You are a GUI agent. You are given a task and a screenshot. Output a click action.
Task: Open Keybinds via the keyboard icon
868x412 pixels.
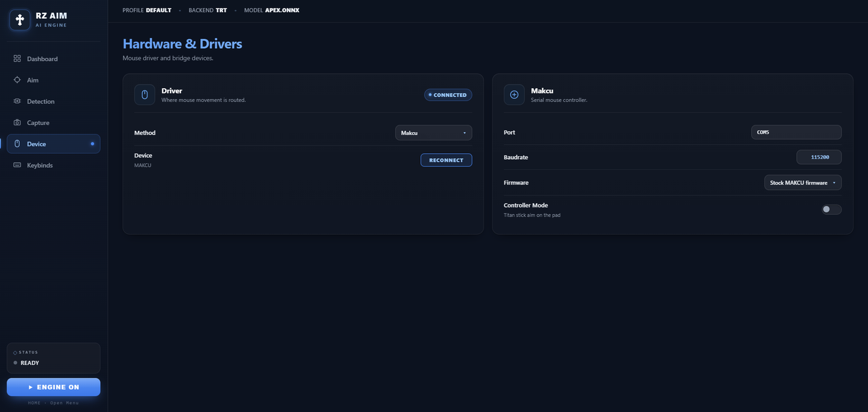tap(17, 165)
